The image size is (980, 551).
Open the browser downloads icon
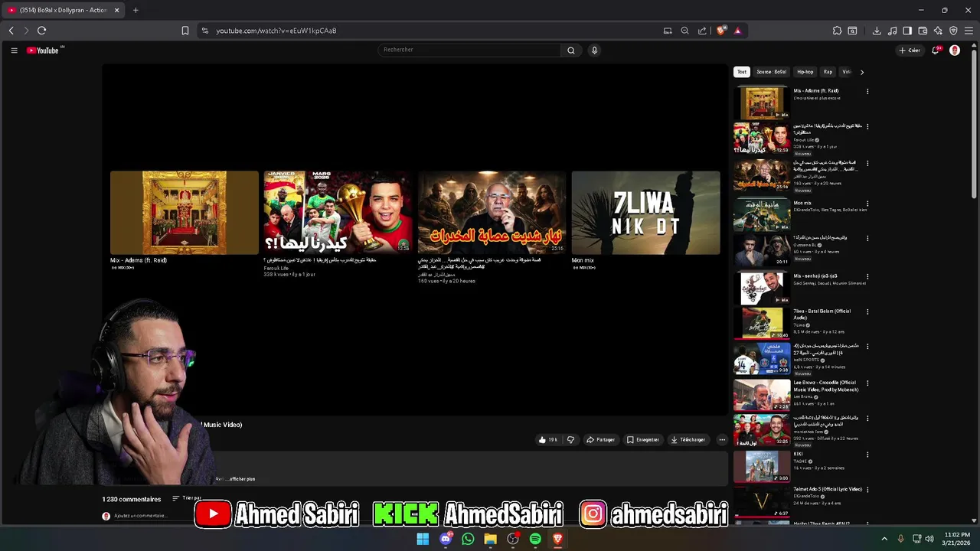tap(877, 31)
